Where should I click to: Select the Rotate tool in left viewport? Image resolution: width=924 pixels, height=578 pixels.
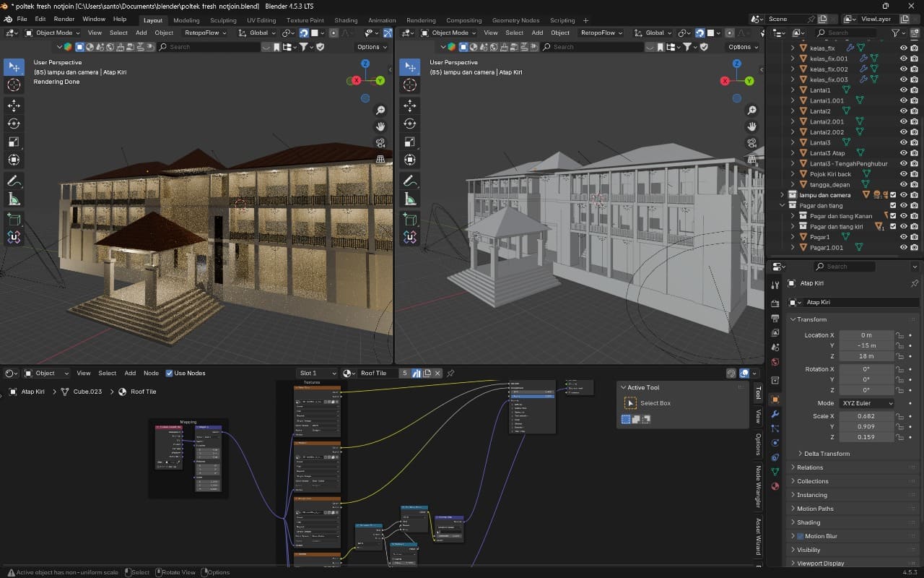[14, 124]
